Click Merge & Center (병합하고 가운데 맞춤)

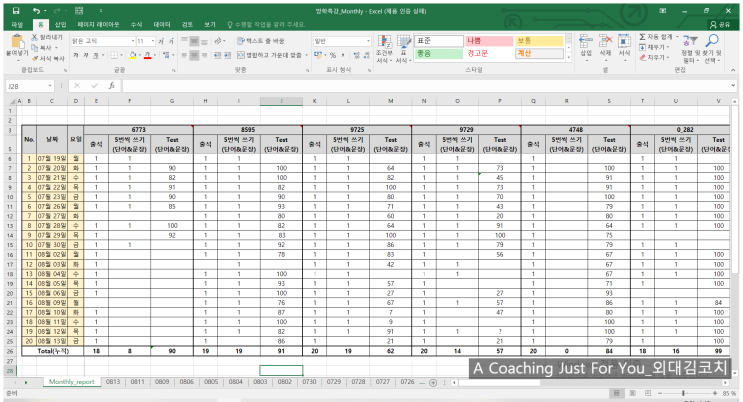pyautogui.click(x=269, y=55)
